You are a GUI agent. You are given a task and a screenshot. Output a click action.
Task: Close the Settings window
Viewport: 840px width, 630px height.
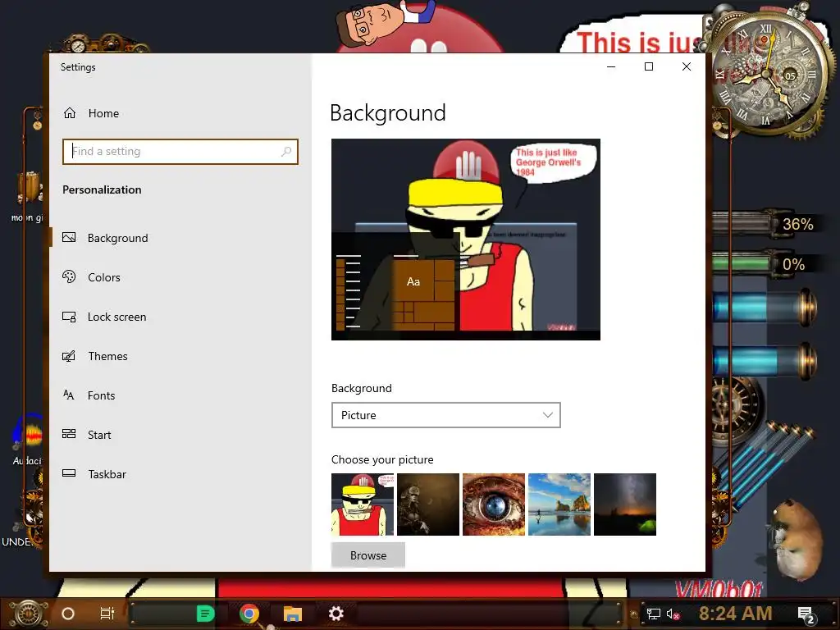(x=687, y=67)
